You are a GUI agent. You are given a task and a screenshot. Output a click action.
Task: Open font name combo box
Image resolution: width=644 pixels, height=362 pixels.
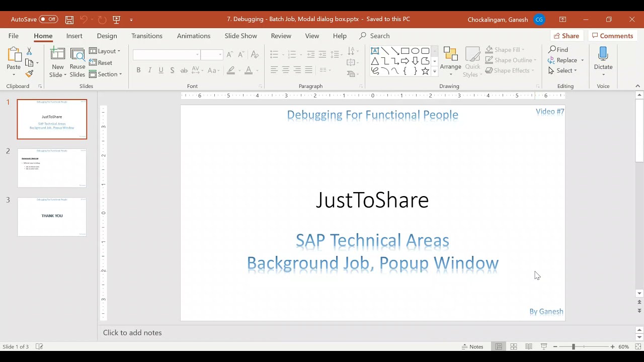(167, 54)
